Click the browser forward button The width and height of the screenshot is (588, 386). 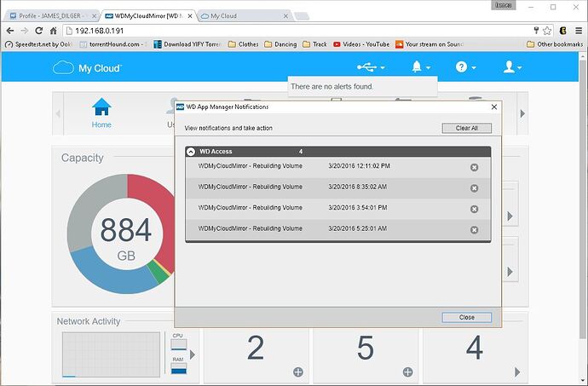(25, 31)
